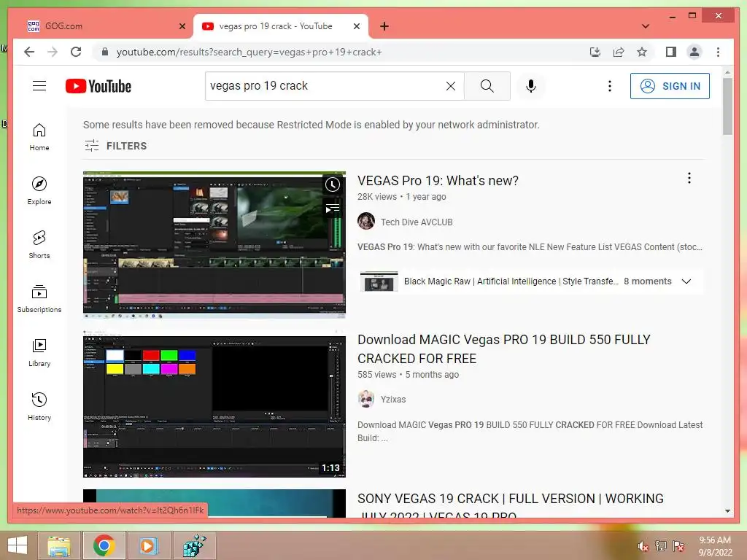Screen dimensions: 747x560
Task: Open the Action Center flag icon
Action: [678, 546]
